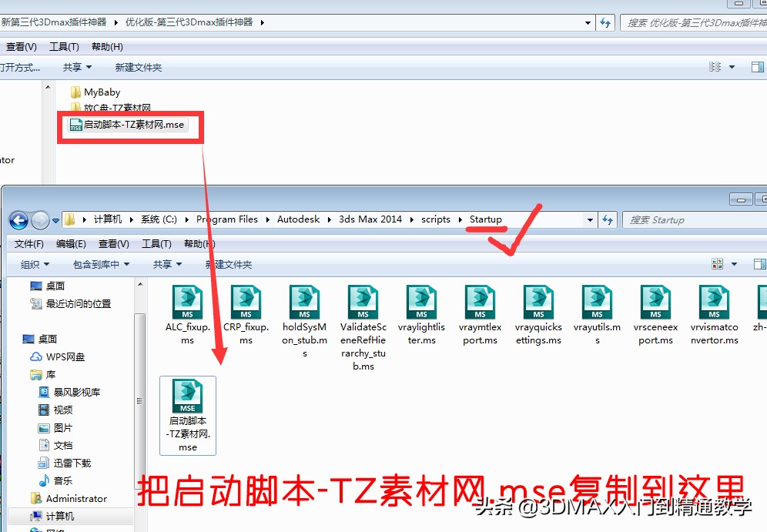Select 计算机 in the navigation pane

point(52,517)
